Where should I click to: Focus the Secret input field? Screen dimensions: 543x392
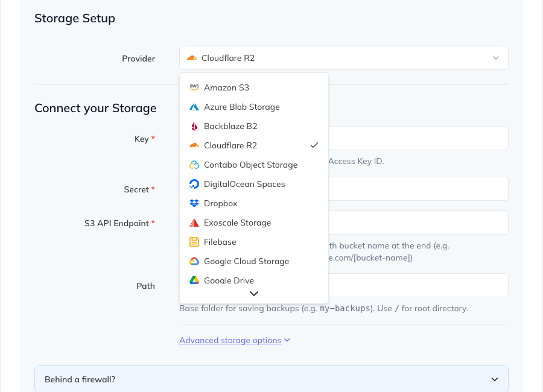(418, 189)
